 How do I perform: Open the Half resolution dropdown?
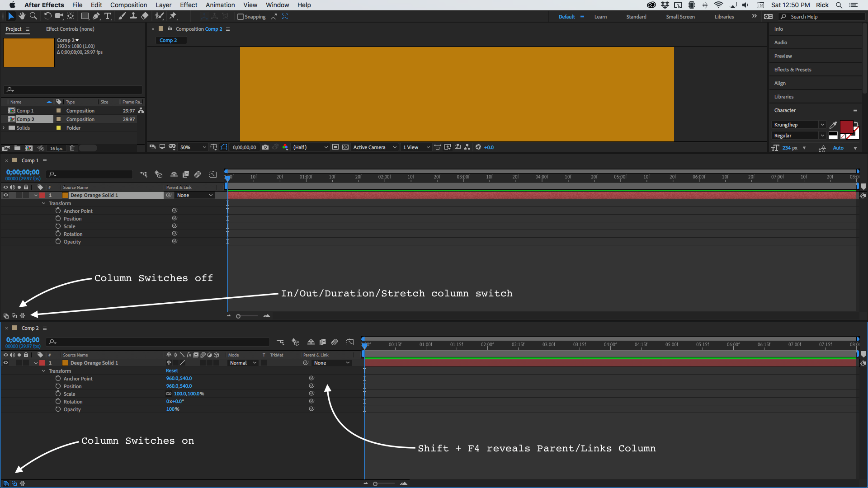click(x=310, y=147)
